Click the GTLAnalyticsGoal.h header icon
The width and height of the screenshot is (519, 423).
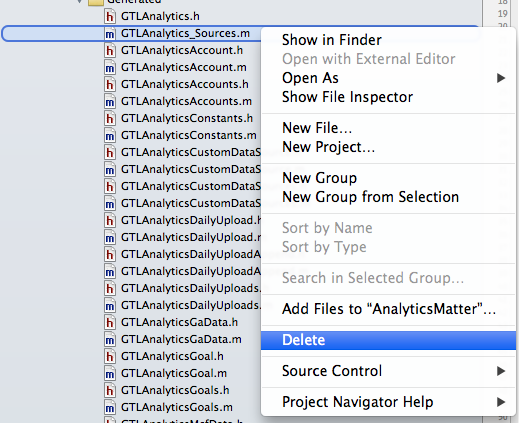[x=110, y=357]
